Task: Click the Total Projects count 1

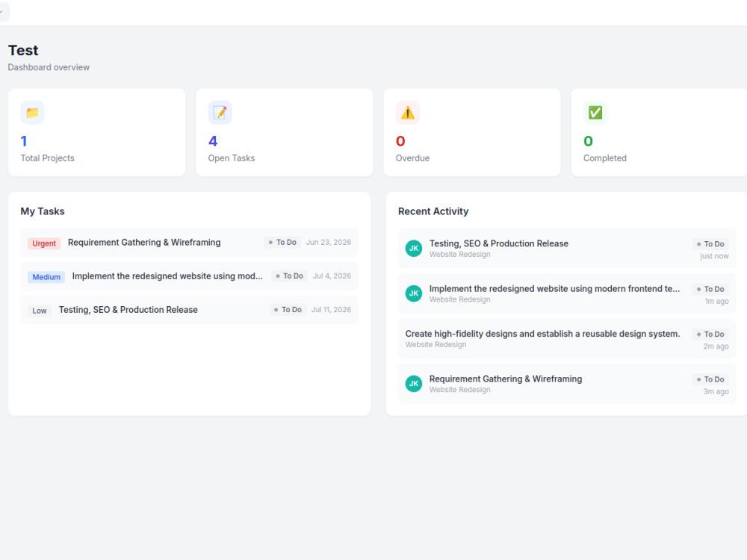Action: pos(24,141)
